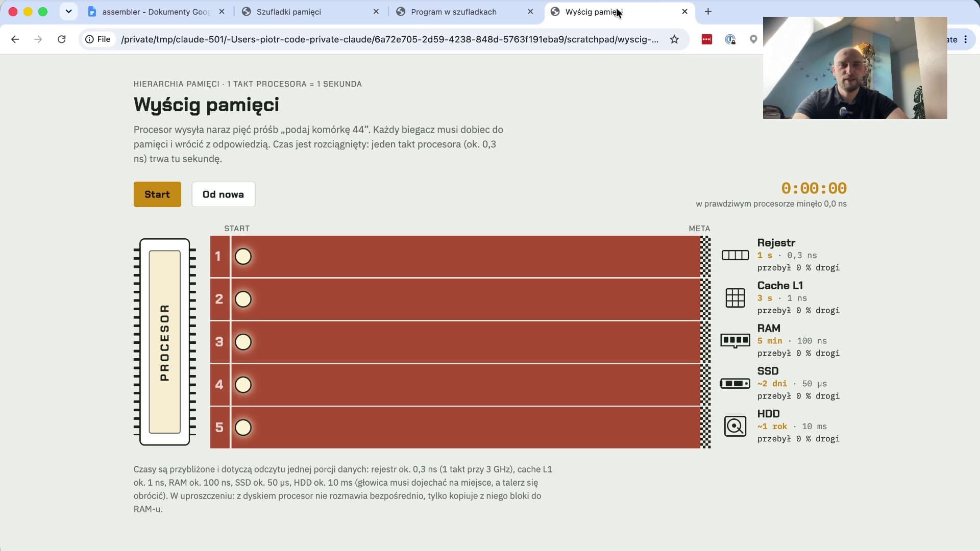Click the location pin extension icon
Image resolution: width=980 pixels, height=551 pixels.
coord(753,39)
